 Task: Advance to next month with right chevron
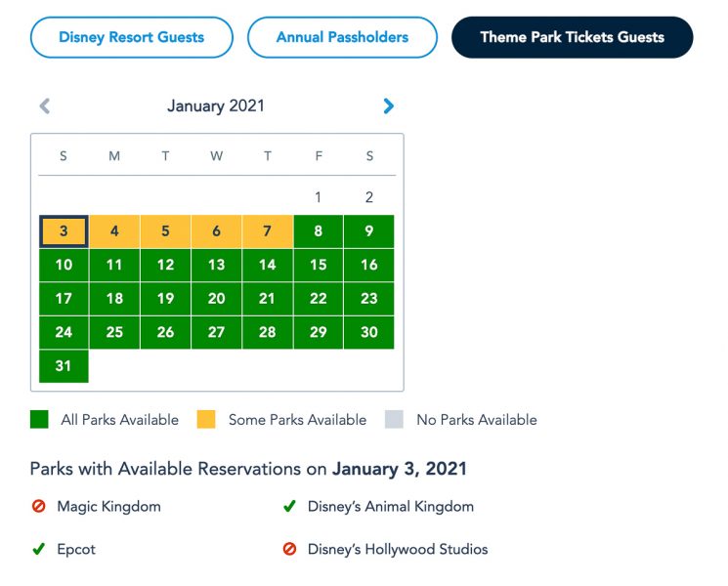pyautogui.click(x=389, y=106)
